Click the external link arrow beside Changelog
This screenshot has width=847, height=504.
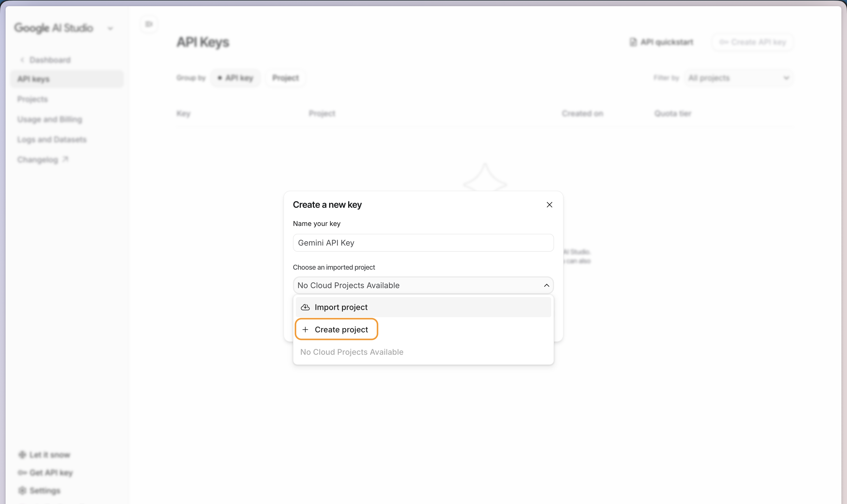66,159
